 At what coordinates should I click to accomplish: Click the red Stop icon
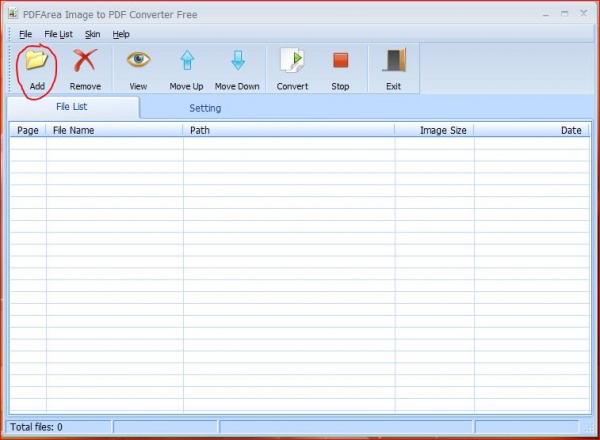[x=340, y=60]
